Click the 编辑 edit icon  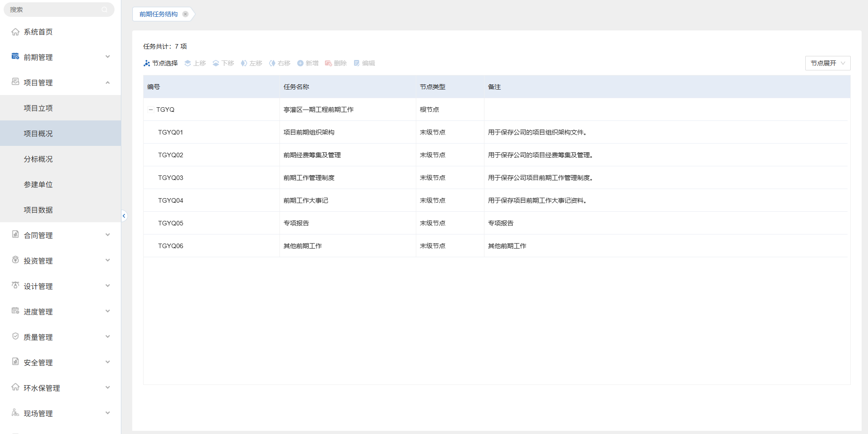(357, 63)
